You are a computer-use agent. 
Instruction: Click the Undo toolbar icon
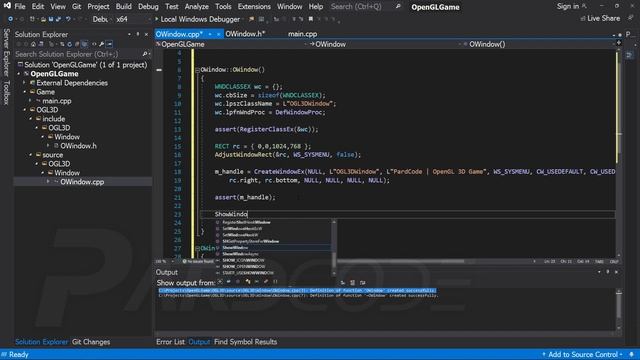(x=68, y=19)
